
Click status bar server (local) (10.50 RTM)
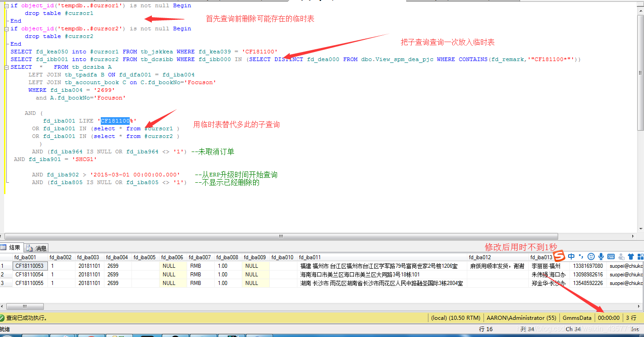point(456,318)
